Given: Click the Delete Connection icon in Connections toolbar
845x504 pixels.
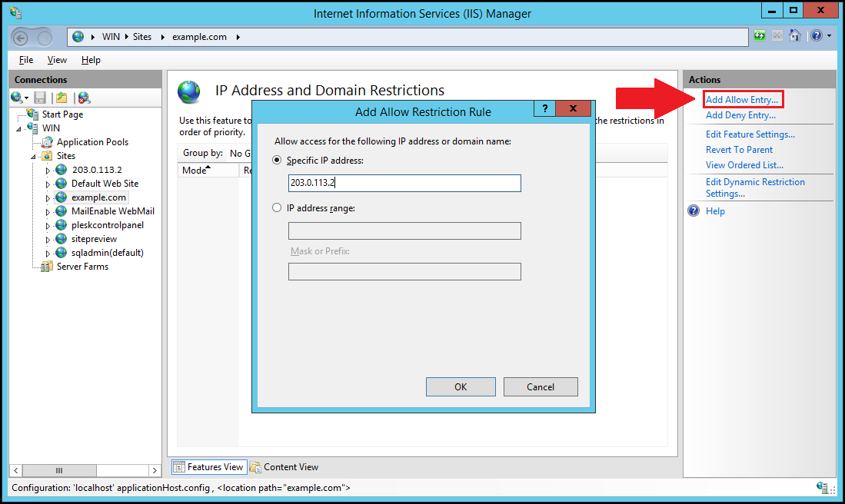Looking at the screenshot, I should (x=84, y=98).
